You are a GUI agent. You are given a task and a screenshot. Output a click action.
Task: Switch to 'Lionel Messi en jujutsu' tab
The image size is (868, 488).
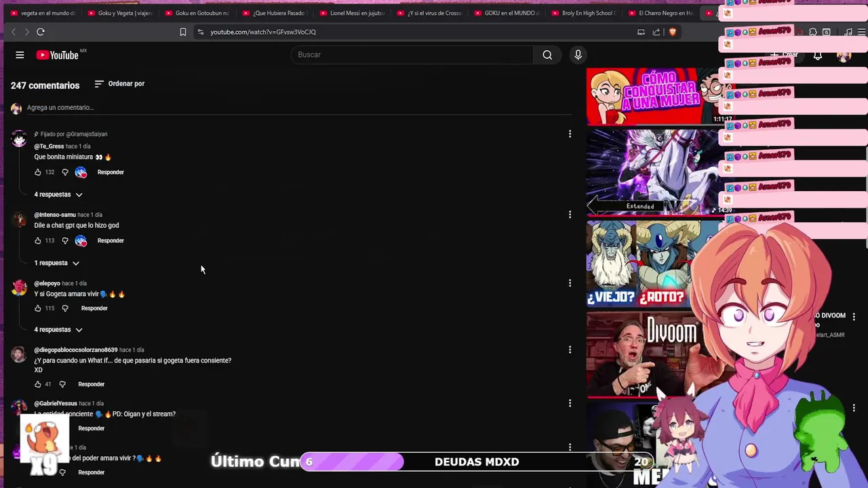(353, 13)
